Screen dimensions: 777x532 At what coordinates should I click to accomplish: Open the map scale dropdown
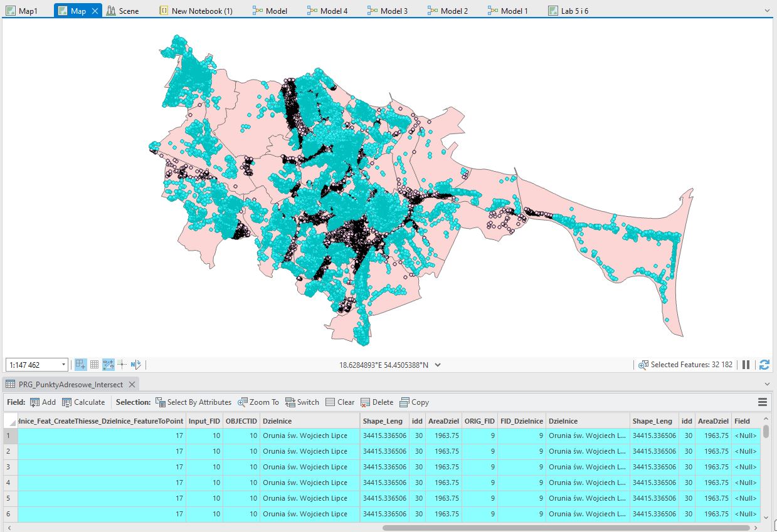[63, 365]
